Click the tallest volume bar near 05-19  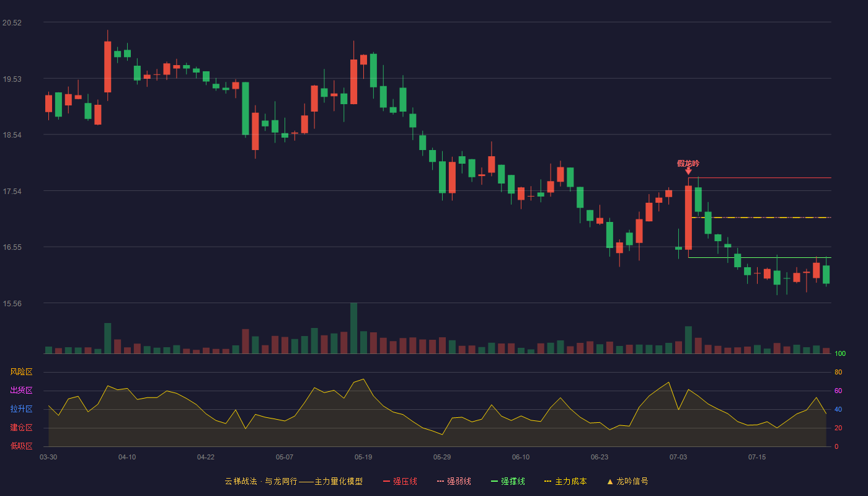[353, 328]
